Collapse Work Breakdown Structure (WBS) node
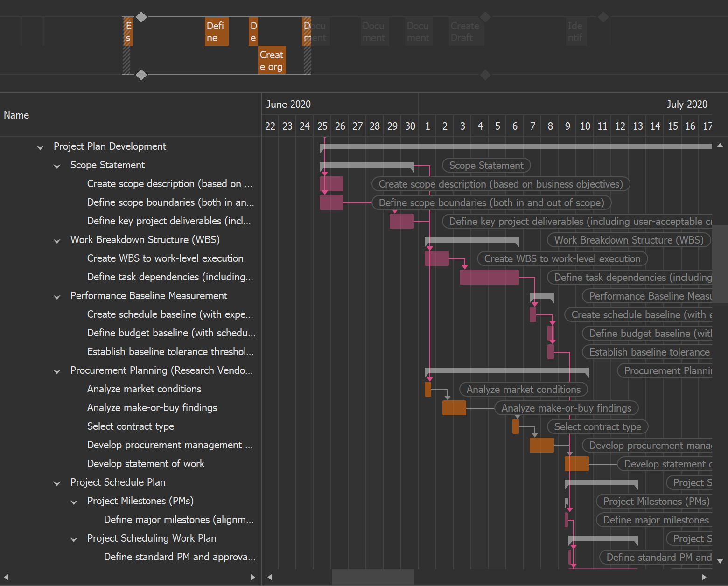The width and height of the screenshot is (728, 586). click(57, 241)
